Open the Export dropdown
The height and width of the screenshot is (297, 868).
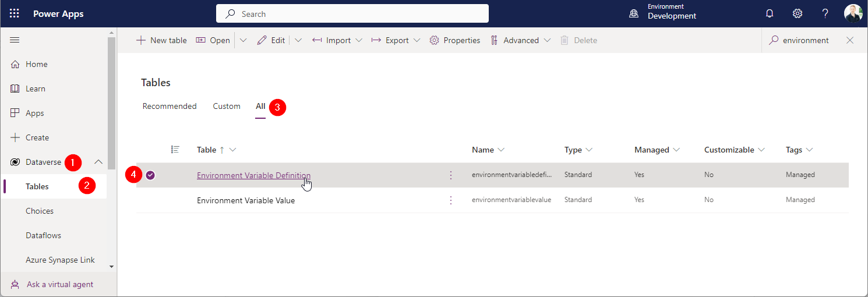tap(396, 40)
